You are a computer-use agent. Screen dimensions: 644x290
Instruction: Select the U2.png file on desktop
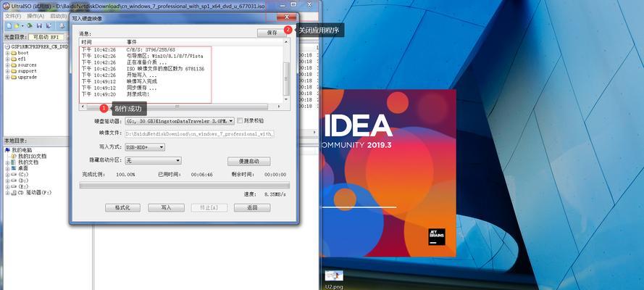tap(333, 279)
